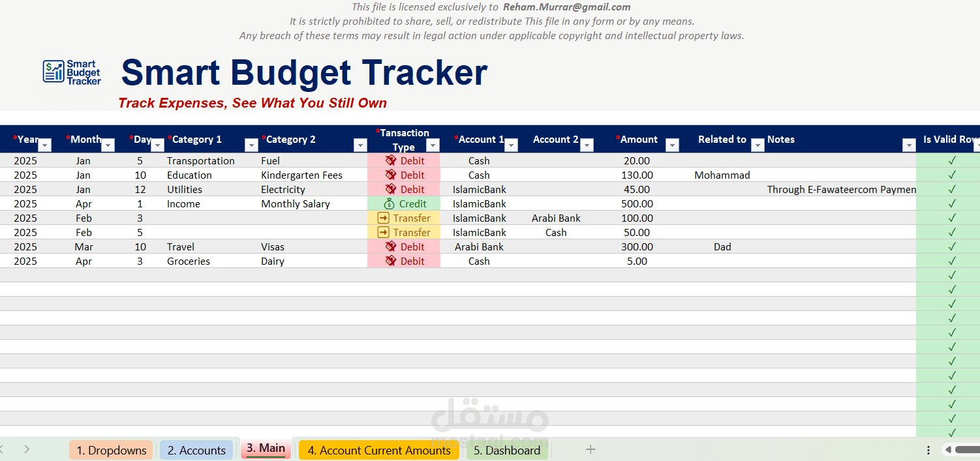
Task: Click the Smart Budget Tracker title text
Action: 305,72
